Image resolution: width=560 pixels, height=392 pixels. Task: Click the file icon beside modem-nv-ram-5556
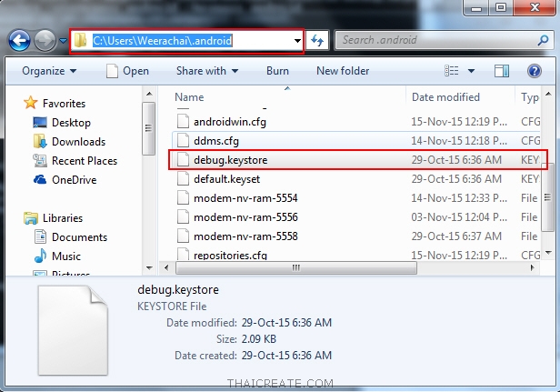point(184,216)
